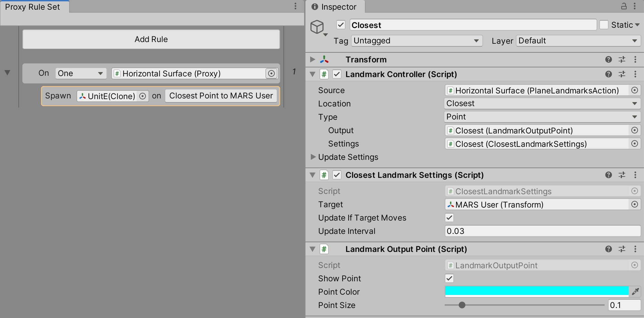Select the Proxy Rule Set tab
The image size is (644, 318).
[33, 7]
